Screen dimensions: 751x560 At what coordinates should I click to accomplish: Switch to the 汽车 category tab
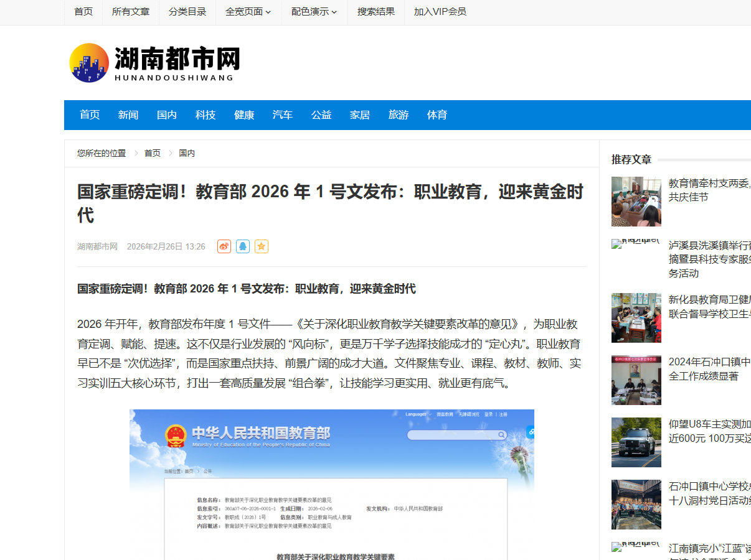pos(283,115)
